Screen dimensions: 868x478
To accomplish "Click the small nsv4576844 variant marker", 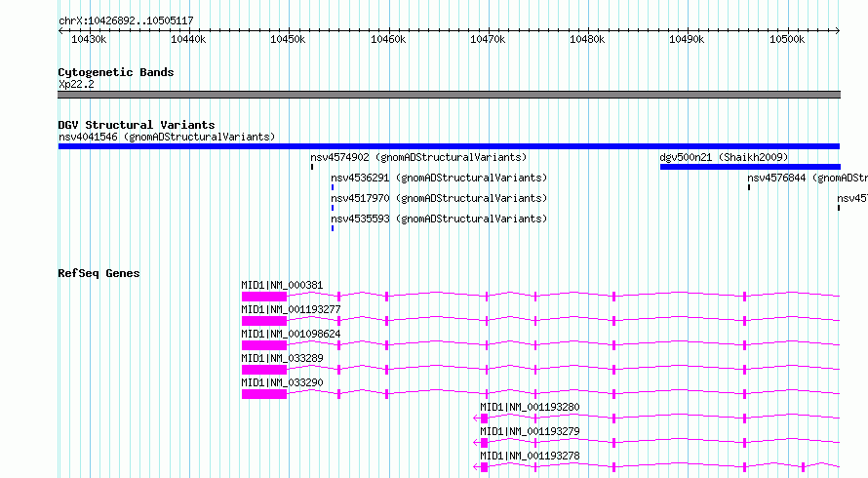I will (749, 187).
